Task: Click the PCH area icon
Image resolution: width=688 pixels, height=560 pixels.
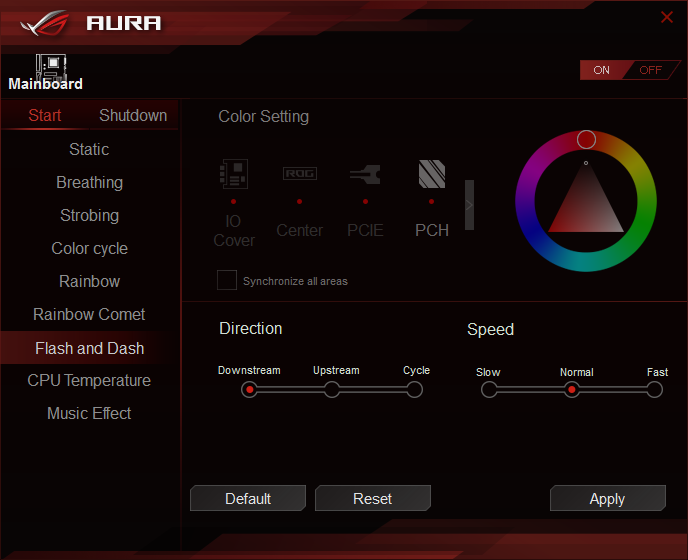Action: [x=432, y=174]
